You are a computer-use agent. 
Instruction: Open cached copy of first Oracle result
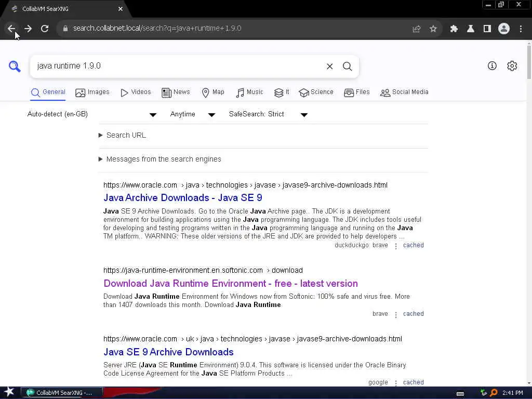[413, 245]
